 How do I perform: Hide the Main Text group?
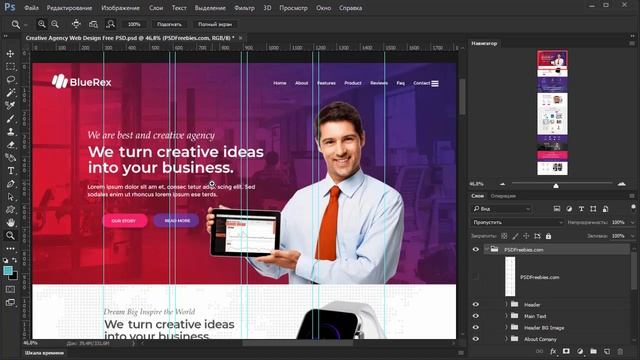(x=476, y=316)
